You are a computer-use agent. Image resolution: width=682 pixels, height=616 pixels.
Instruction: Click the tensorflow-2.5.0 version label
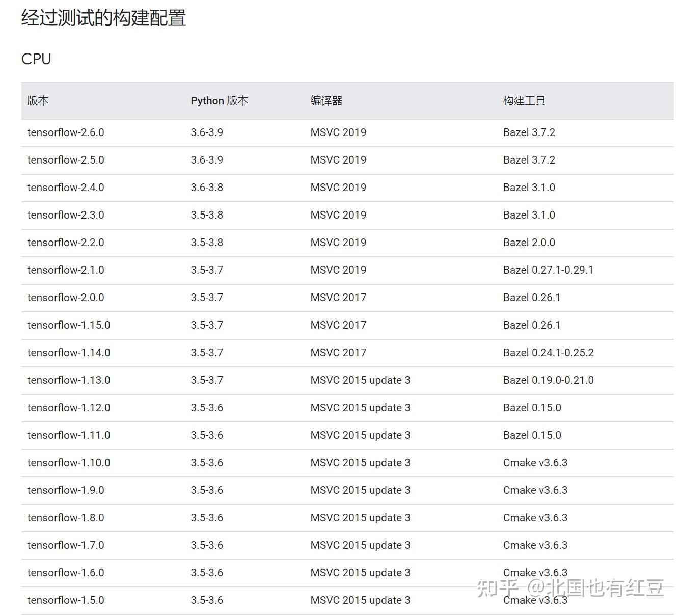(66, 159)
